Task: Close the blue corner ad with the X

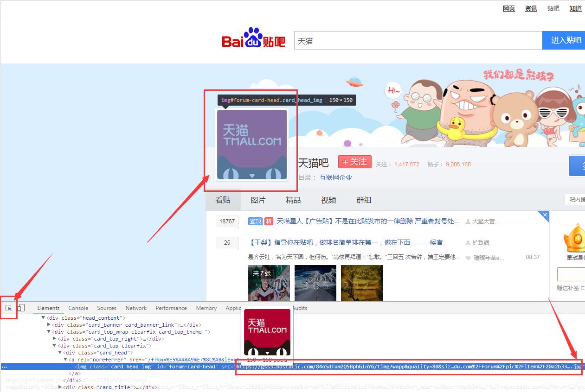Action: (x=545, y=215)
